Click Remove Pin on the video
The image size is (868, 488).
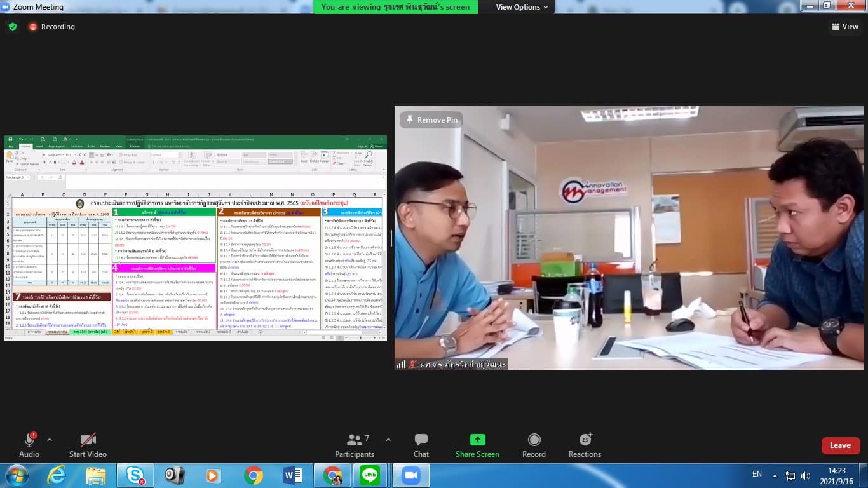click(430, 120)
